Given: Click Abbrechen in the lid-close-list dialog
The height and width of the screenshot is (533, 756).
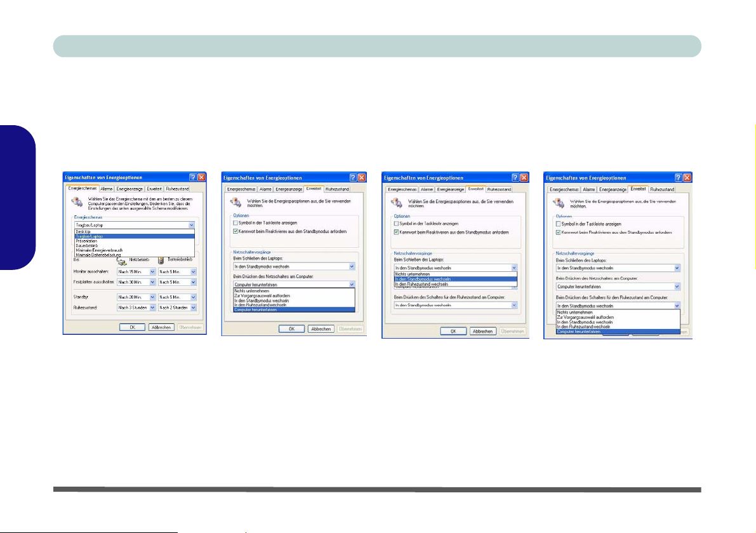Looking at the screenshot, I should point(482,332).
